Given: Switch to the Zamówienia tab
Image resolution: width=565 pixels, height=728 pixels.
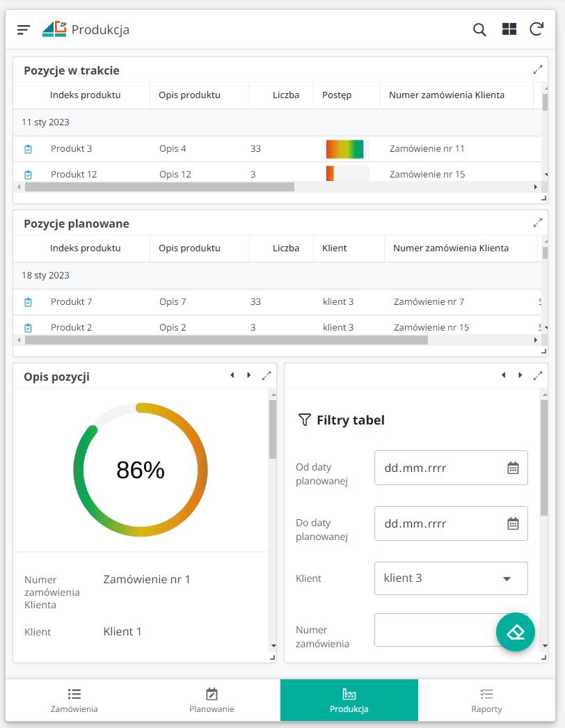Looking at the screenshot, I should pos(73,699).
